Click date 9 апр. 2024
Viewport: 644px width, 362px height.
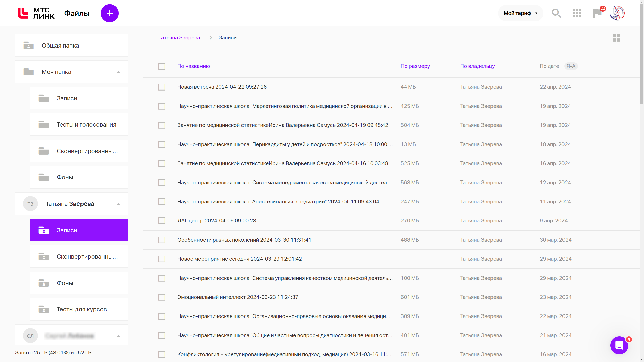click(554, 221)
